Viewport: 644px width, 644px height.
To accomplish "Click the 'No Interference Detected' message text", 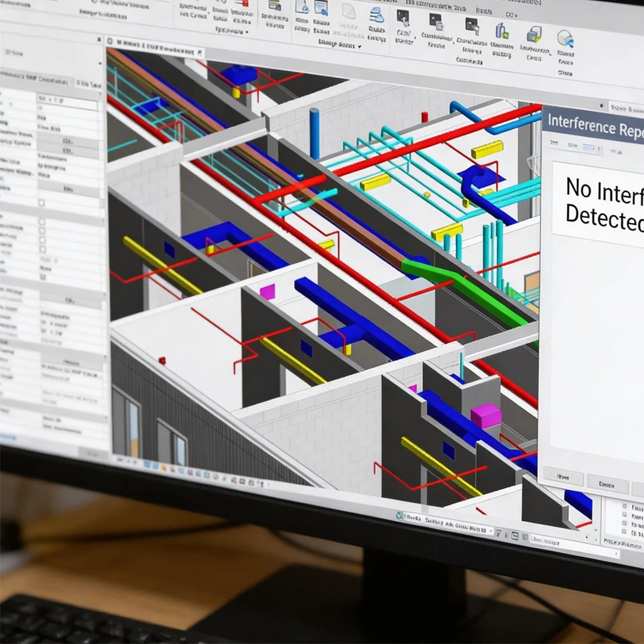I will 605,205.
